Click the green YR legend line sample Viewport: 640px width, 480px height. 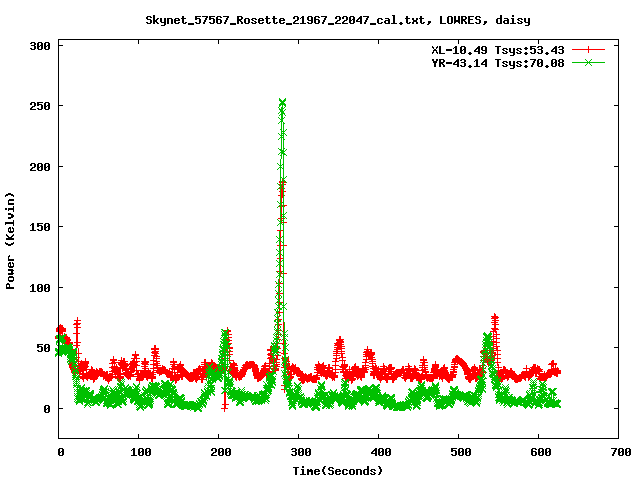point(588,62)
